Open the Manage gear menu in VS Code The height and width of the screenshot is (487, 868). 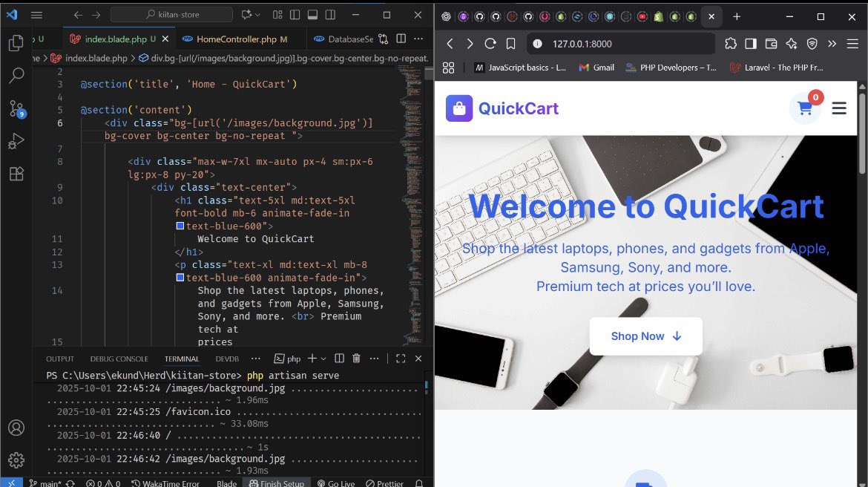point(16,460)
